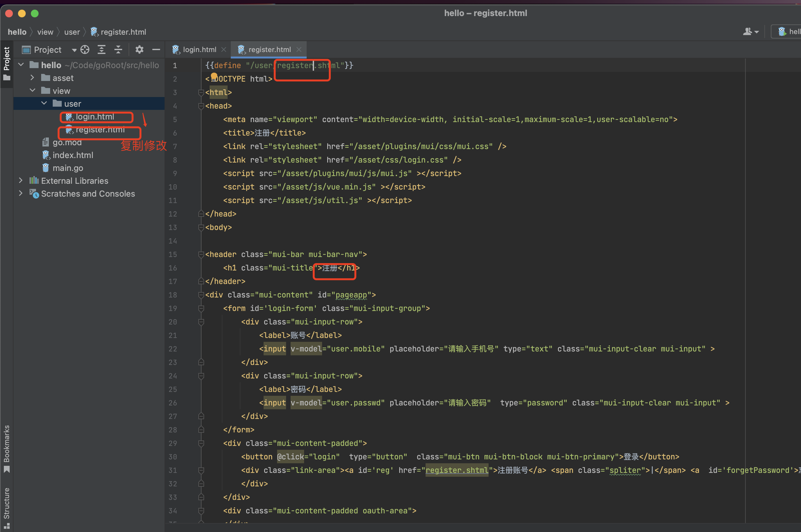Fold the form element on line 19
Screen dimensions: 801x532
click(x=201, y=308)
